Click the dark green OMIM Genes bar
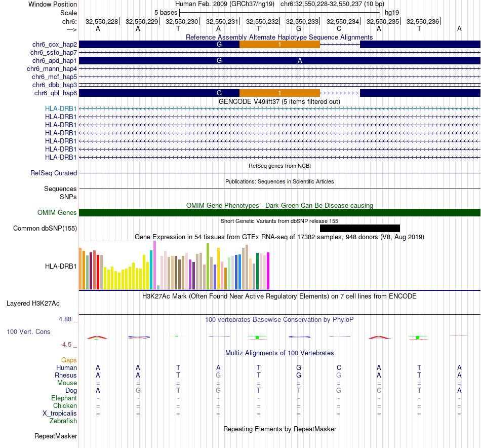 point(279,212)
